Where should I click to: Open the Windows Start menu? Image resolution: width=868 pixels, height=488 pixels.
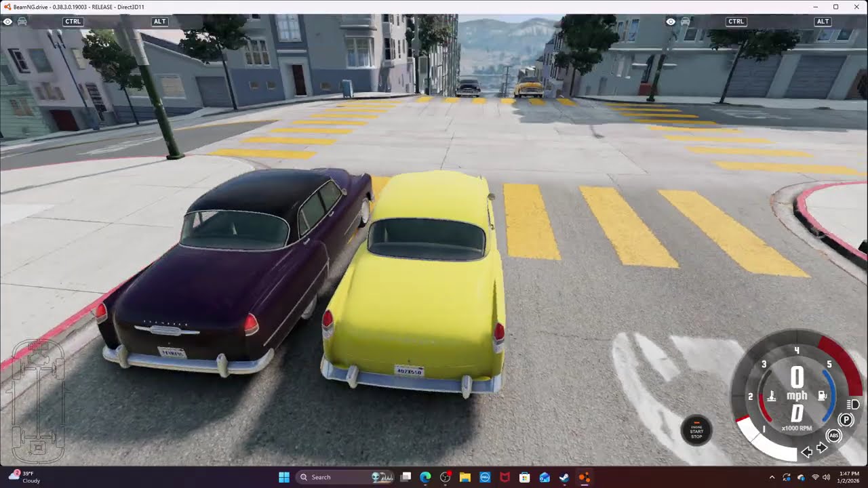tap(284, 477)
